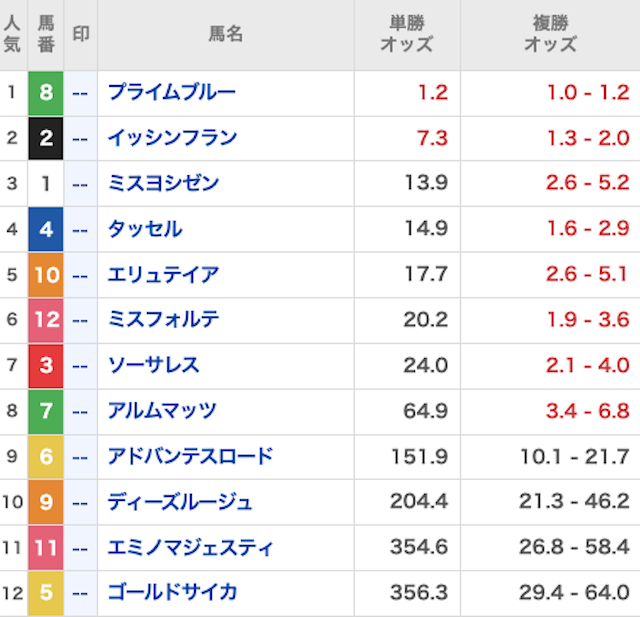Click the green horse number 8 badge
Viewport: 640px width, 617px height.
coord(46,93)
